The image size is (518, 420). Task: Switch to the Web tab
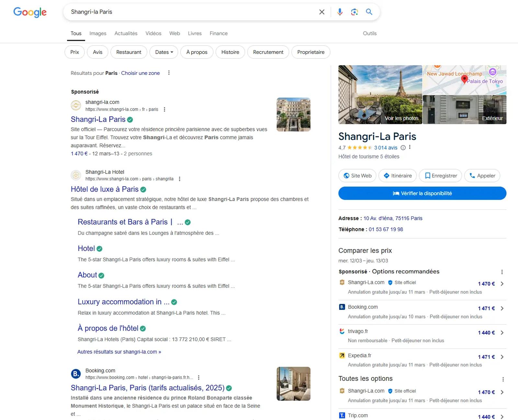coord(175,33)
